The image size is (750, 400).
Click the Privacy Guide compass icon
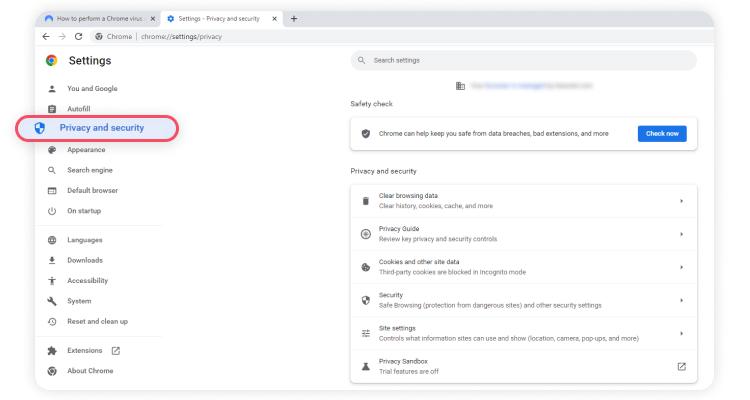(366, 234)
